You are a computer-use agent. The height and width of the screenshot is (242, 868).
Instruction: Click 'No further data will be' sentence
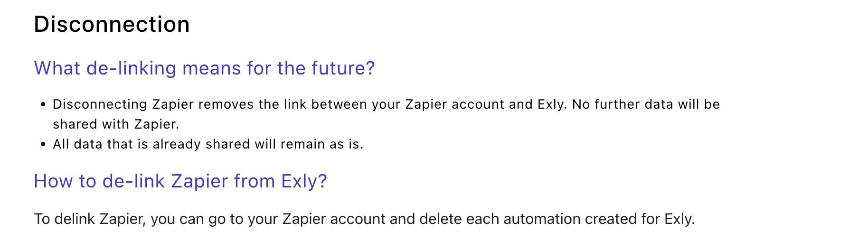tap(646, 104)
